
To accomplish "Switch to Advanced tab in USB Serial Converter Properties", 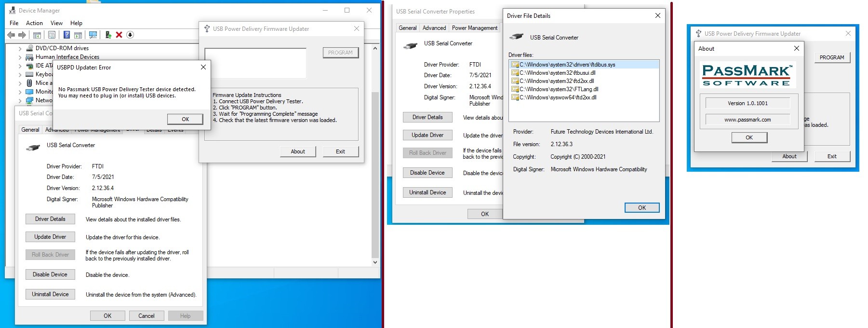I will (434, 28).
